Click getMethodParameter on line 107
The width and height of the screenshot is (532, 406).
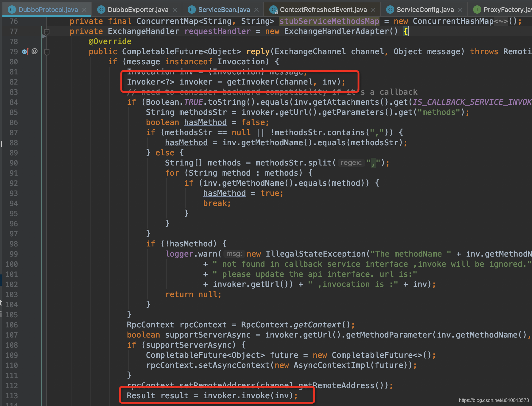(x=389, y=335)
